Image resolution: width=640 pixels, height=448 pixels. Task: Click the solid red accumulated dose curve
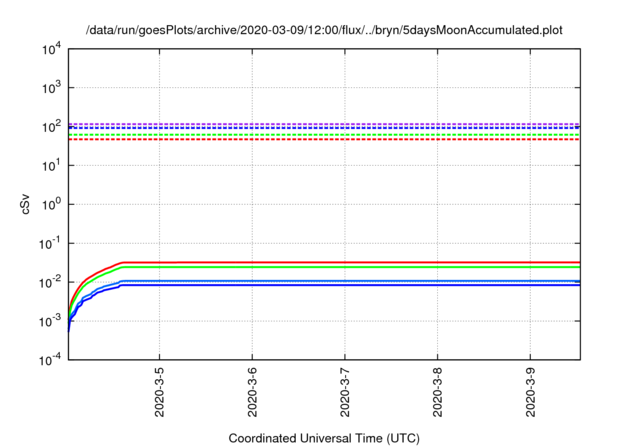[x=324, y=262]
